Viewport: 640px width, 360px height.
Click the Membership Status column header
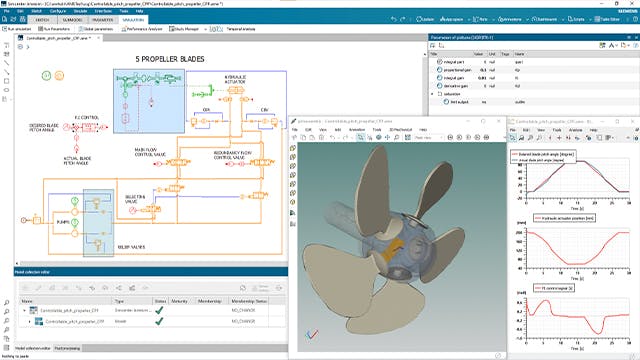point(249,301)
